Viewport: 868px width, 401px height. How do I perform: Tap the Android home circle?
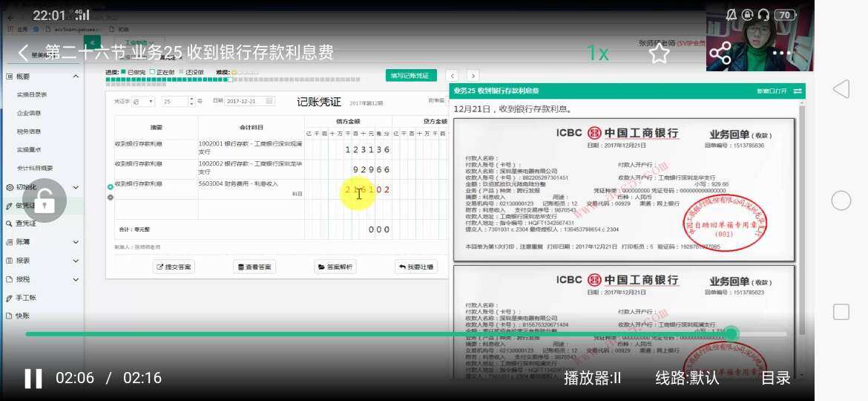tap(841, 200)
